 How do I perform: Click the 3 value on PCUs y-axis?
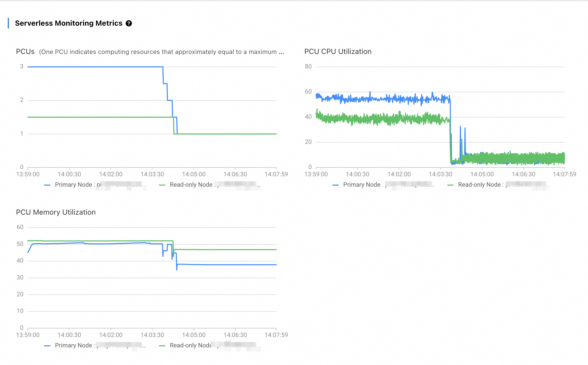tap(22, 67)
